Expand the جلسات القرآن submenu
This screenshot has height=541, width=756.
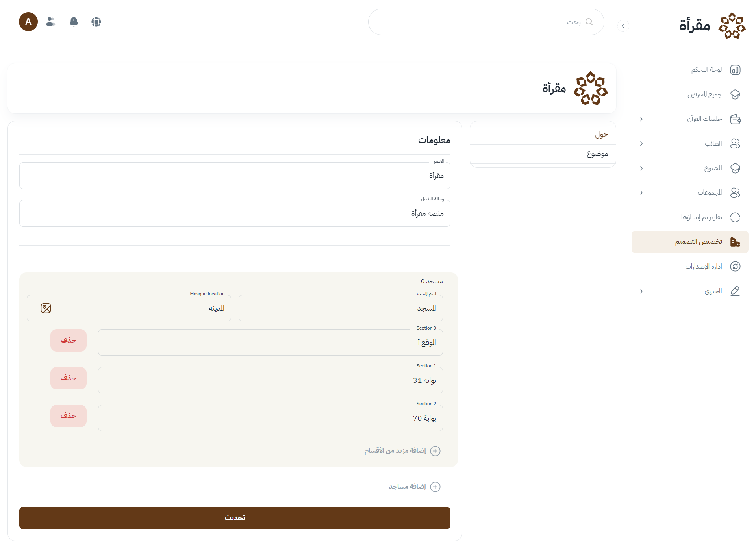(x=641, y=119)
